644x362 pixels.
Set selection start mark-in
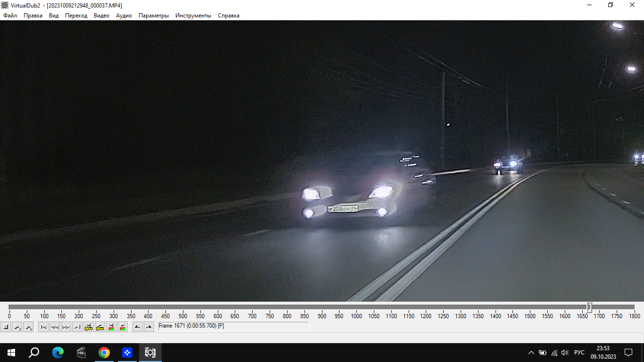pyautogui.click(x=138, y=327)
